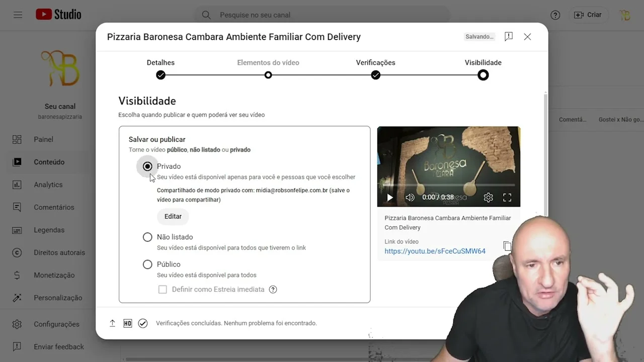Check Definir como Estreia imediata
Viewport: 644px width, 362px height.
click(x=163, y=289)
